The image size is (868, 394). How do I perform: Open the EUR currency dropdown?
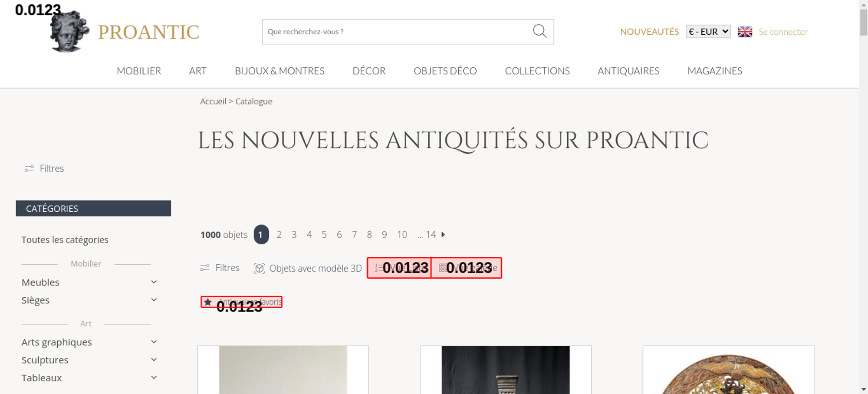click(708, 32)
